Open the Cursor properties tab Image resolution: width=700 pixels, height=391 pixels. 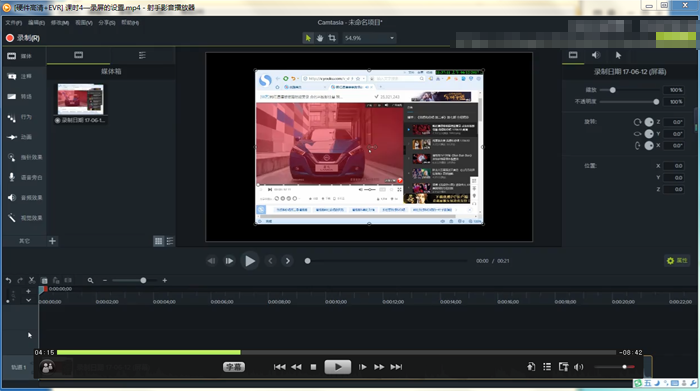pyautogui.click(x=618, y=55)
